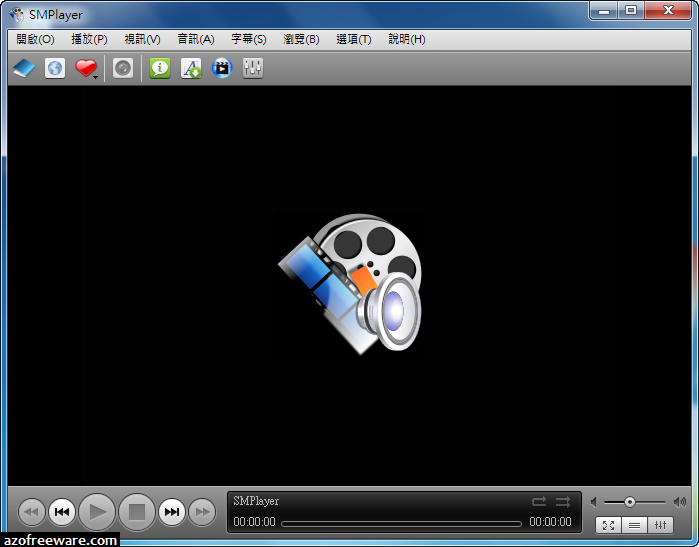Screen dimensions: 699x547
Task: Start playback with the Play button
Action: pos(97,512)
